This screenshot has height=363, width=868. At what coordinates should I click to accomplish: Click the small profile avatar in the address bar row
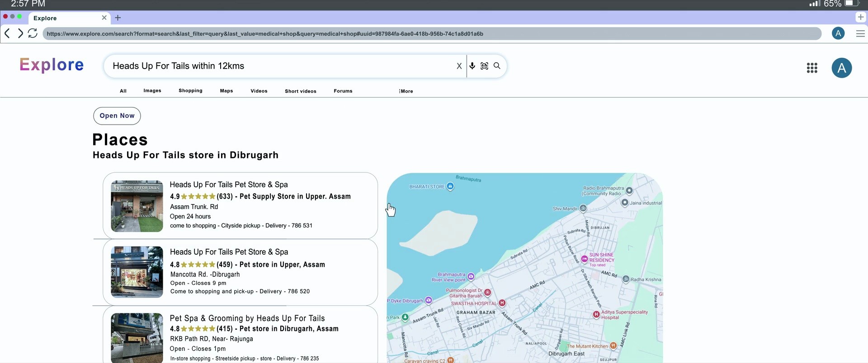tap(838, 33)
